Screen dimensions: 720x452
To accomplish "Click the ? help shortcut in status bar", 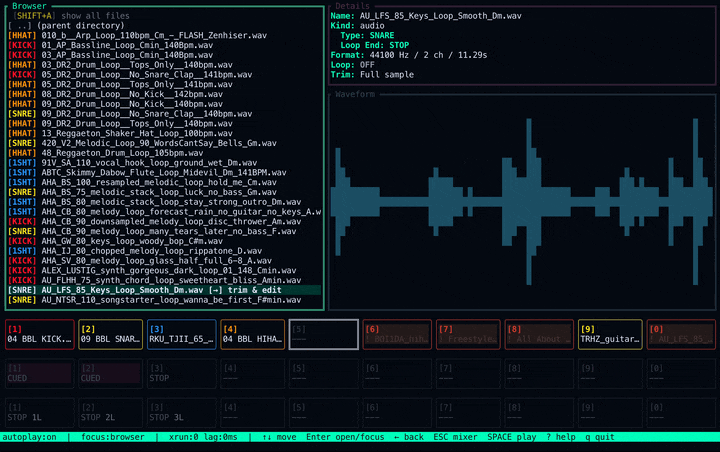I will pyautogui.click(x=562, y=437).
